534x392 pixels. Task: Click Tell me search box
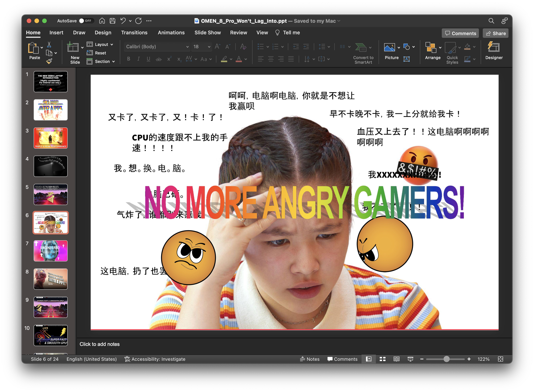[x=288, y=32]
